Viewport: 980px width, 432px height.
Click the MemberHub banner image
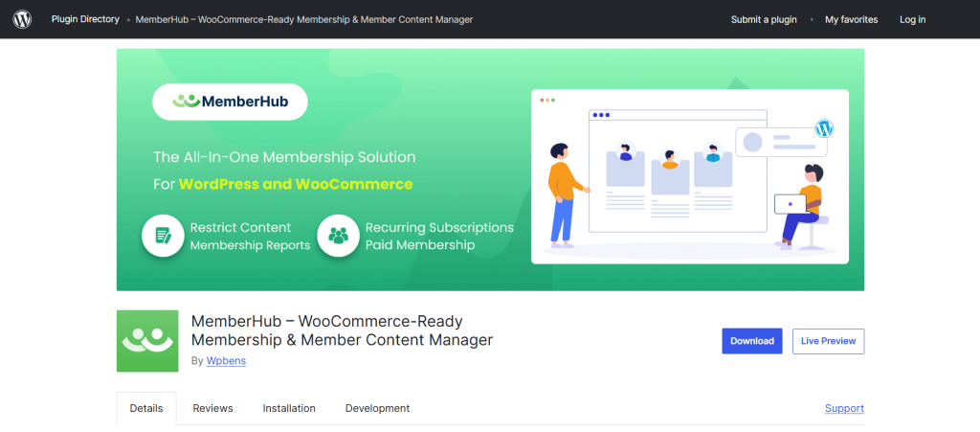point(491,171)
